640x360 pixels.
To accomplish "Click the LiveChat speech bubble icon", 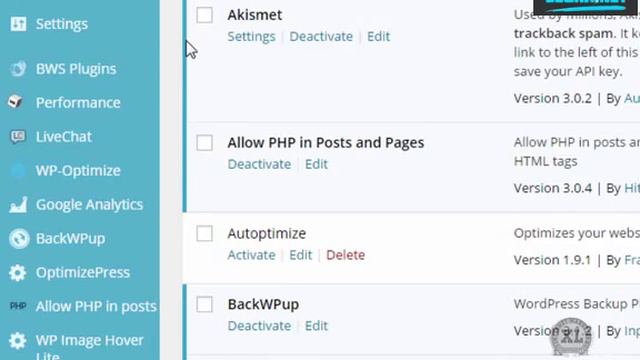I will click(18, 137).
